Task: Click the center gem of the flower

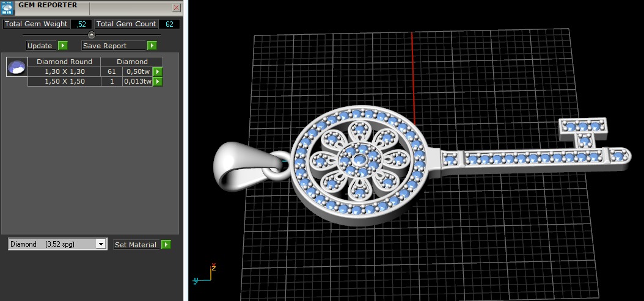Action: pyautogui.click(x=359, y=159)
